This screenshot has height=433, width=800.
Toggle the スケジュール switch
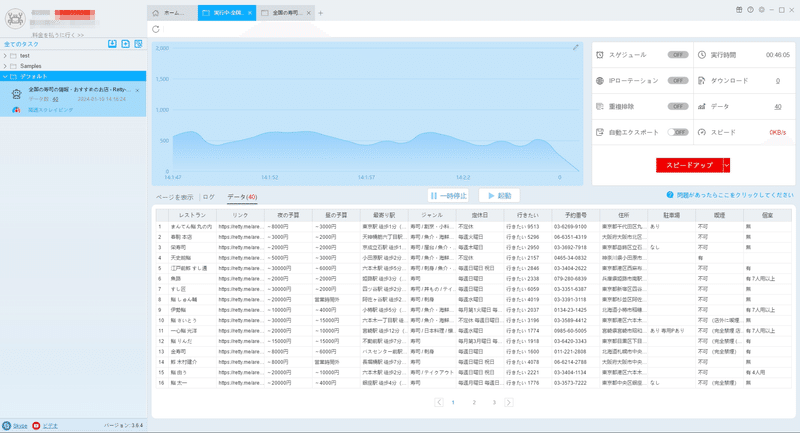pos(678,55)
